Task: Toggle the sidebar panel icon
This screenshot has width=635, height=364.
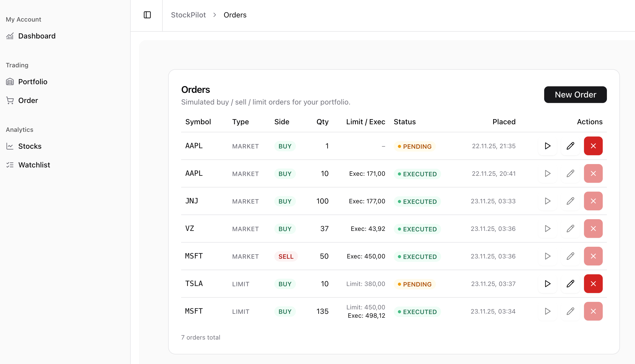Action: click(147, 15)
